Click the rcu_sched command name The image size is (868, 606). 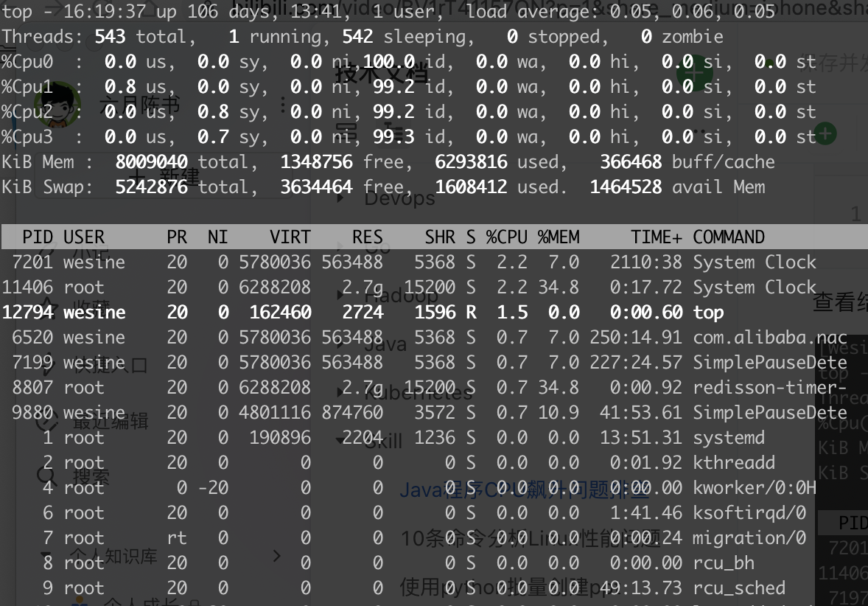[739, 588]
